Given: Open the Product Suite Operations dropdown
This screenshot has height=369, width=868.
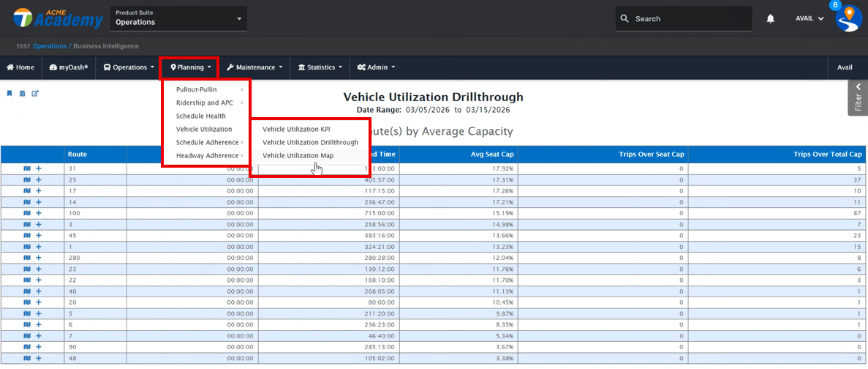Looking at the screenshot, I should click(178, 18).
